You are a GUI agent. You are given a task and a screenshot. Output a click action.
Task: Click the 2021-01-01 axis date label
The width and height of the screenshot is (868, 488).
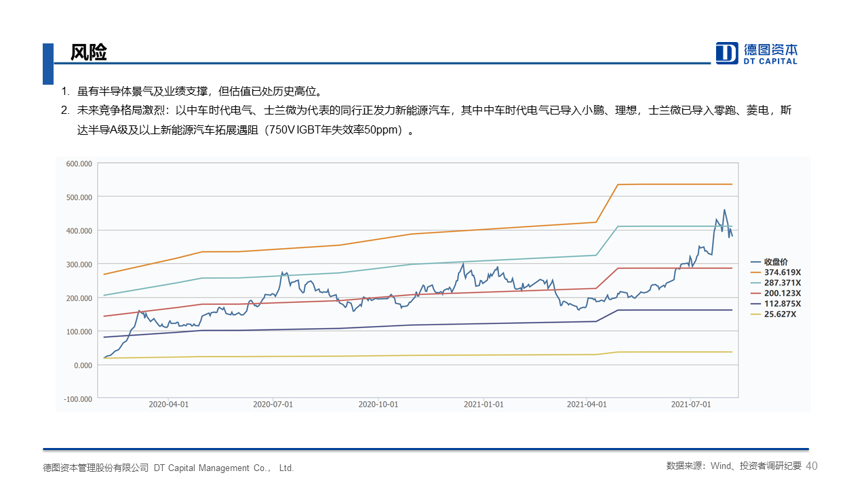(x=484, y=404)
